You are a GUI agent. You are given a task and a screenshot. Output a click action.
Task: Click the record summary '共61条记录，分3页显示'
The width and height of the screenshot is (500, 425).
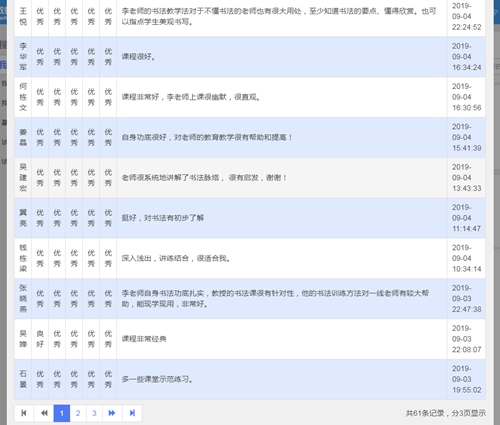point(446,413)
